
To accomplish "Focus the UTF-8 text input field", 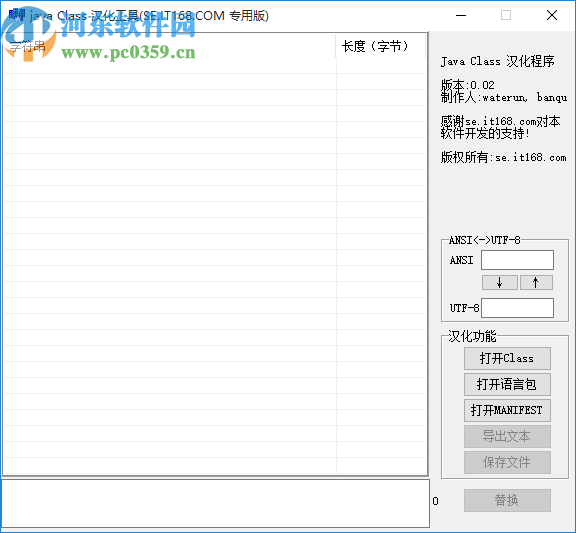I will click(517, 308).
